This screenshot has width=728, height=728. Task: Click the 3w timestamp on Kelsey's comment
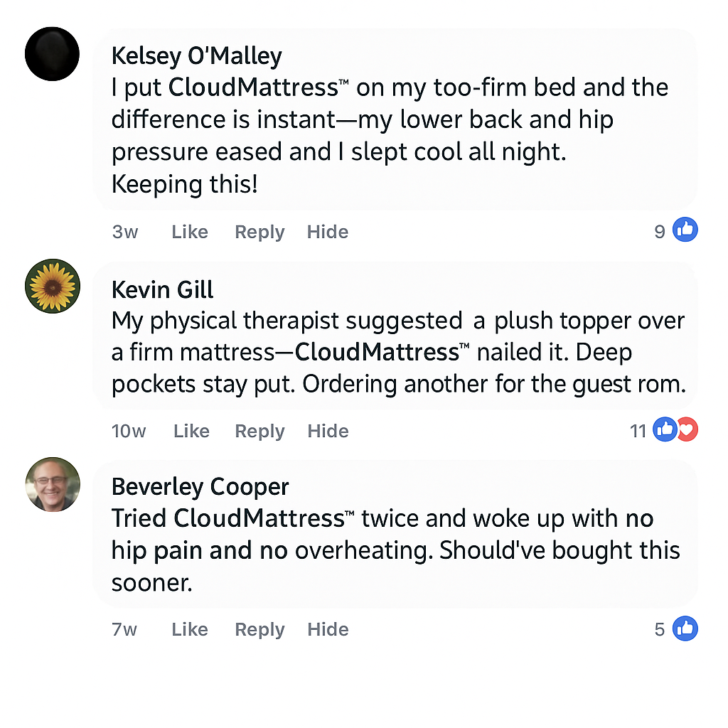(125, 232)
